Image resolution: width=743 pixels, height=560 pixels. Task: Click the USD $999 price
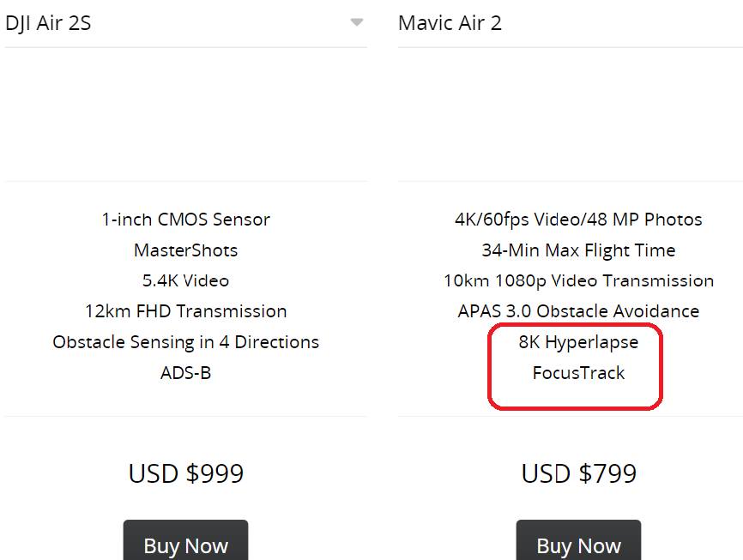[x=185, y=473]
